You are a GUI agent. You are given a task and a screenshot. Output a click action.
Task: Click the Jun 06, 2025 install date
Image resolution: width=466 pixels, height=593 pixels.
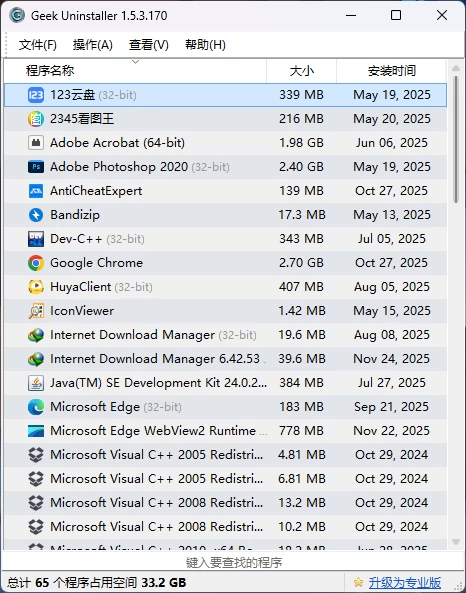click(391, 143)
